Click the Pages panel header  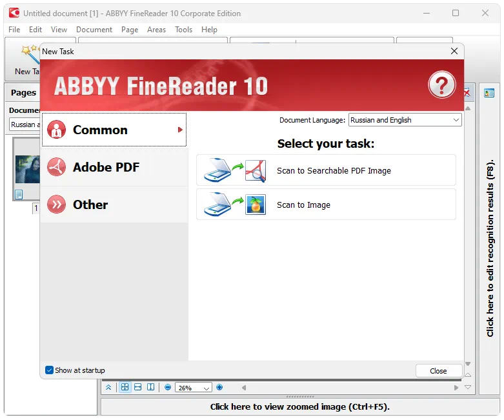[x=23, y=92]
